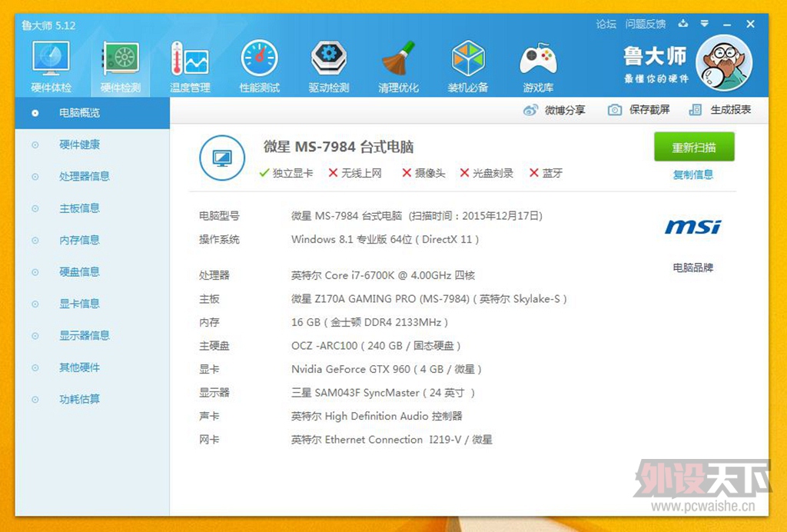Click the 无线上网 status indicator
The height and width of the screenshot is (532, 787).
pos(355,173)
